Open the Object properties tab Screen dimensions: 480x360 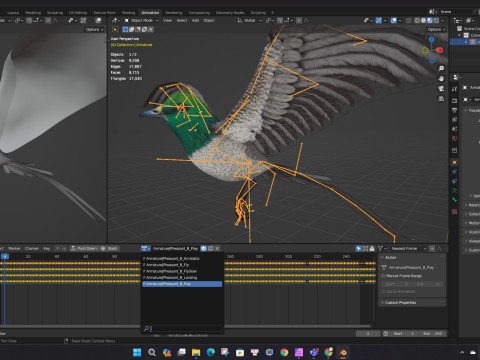coord(454,162)
